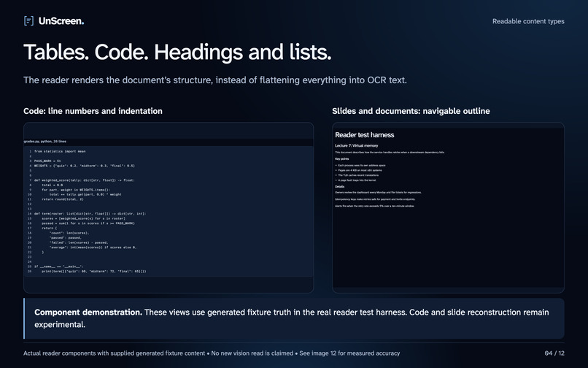Viewport: 588px width, 368px height.
Task: Click the UnScreen document logo icon
Action: coord(28,21)
